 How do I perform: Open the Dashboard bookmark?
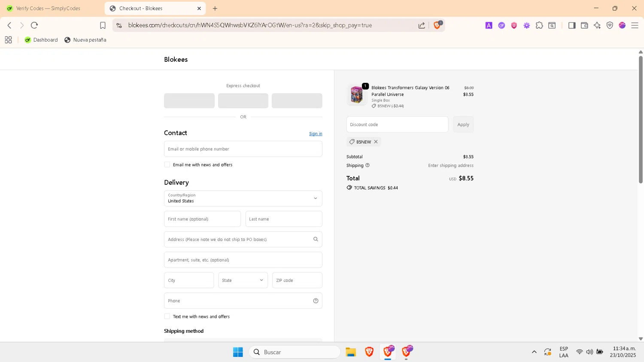tap(41, 40)
